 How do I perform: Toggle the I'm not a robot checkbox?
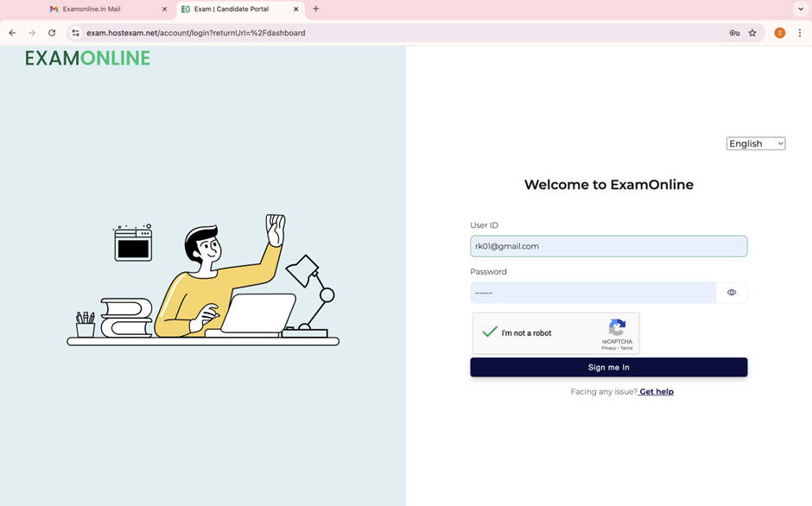point(490,332)
